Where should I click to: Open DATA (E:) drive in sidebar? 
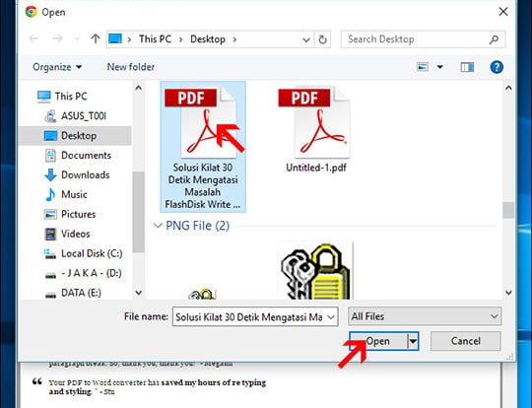click(x=81, y=293)
